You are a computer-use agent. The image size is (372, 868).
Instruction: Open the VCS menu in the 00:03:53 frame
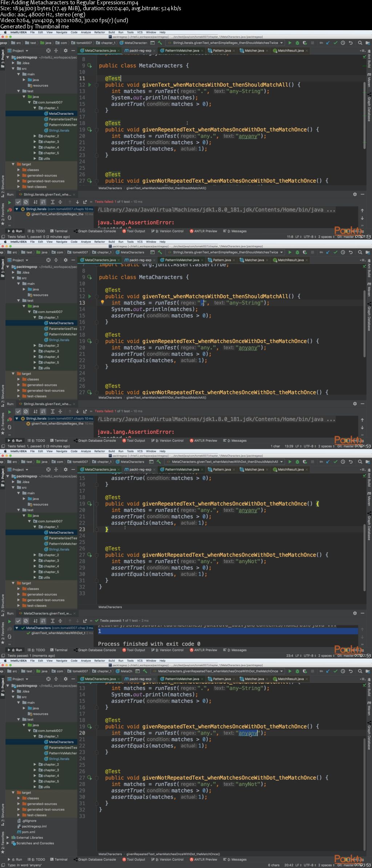tap(140, 661)
